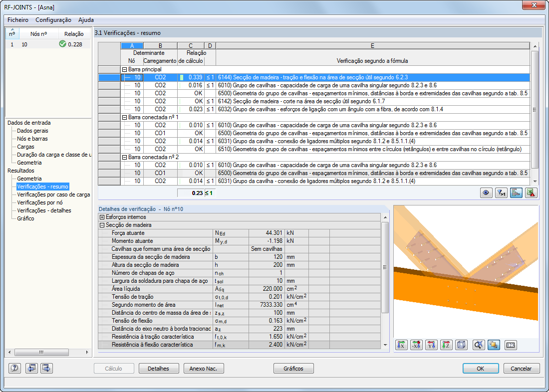Confirm with the OK button
The image size is (549, 392).
(x=480, y=369)
